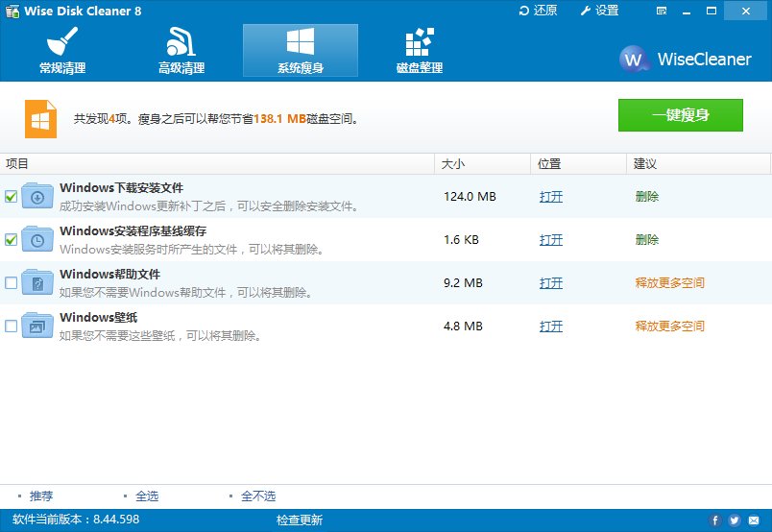Click the 138.1 MB savings summary text
772x532 pixels.
tap(279, 119)
